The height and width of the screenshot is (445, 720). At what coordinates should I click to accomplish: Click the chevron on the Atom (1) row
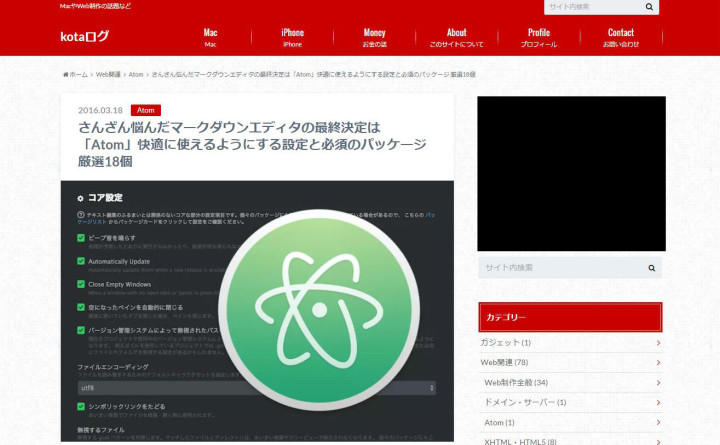(x=658, y=422)
